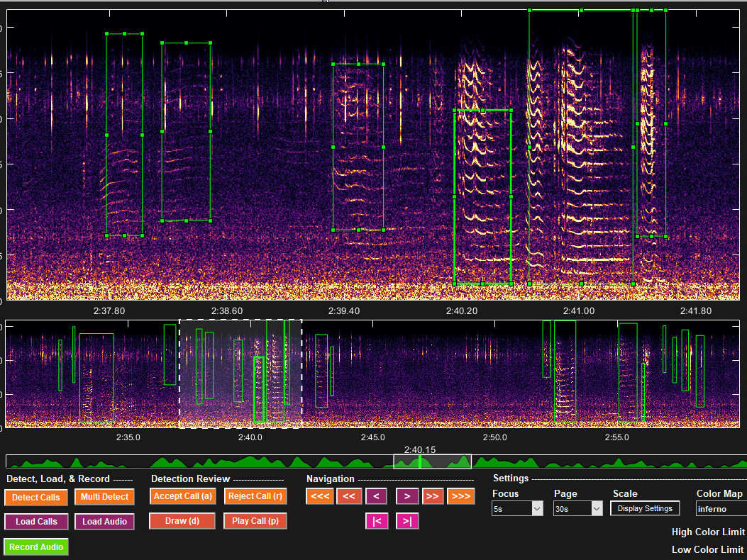
Task: Jump forward with the triple right arrow button
Action: point(460,496)
